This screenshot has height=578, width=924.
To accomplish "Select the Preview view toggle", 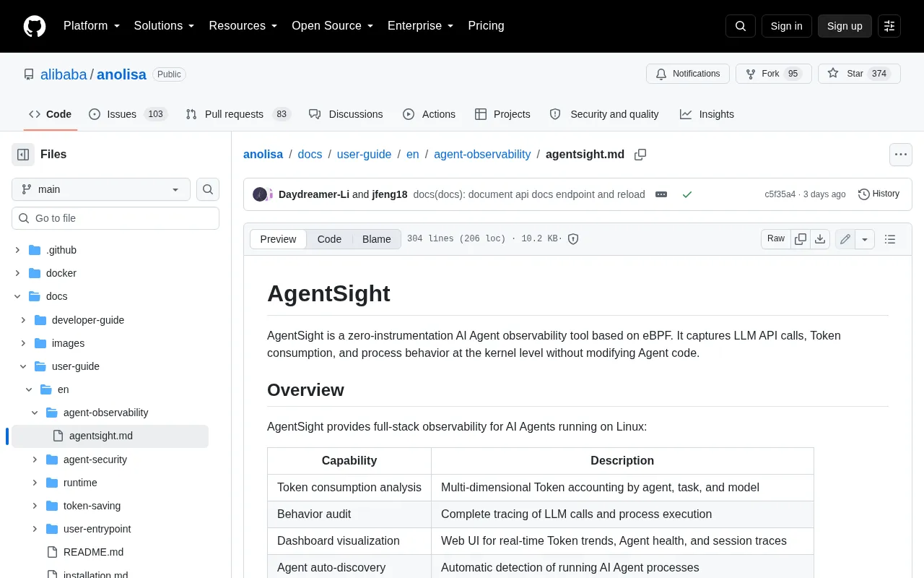I will (x=278, y=239).
